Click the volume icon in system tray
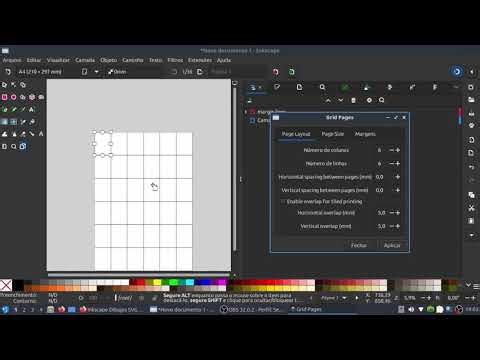This screenshot has height=360, width=480. 411,309
